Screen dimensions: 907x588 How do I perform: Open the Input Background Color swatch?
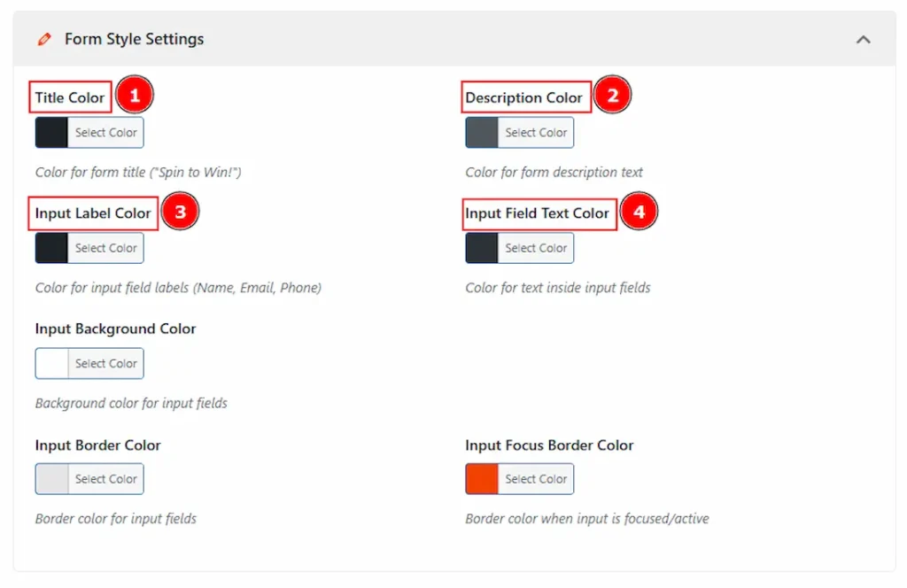pos(50,363)
